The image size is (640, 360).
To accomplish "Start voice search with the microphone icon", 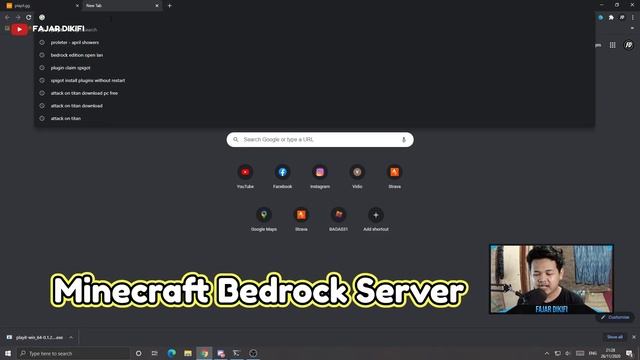I will click(404, 140).
